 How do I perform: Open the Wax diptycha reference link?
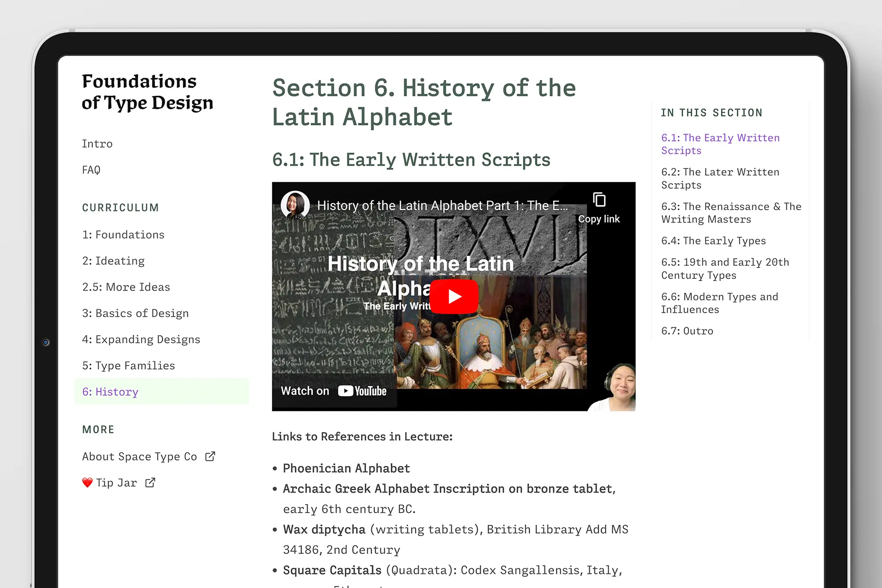point(324,529)
